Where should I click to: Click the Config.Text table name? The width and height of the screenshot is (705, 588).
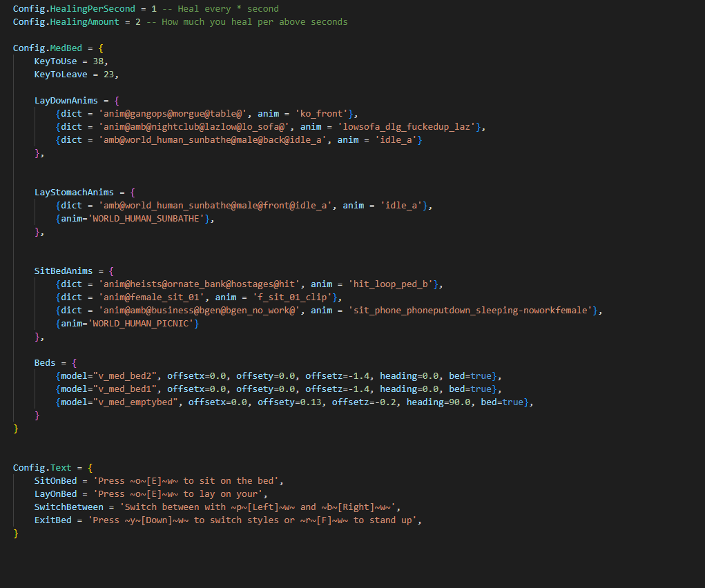[47, 467]
